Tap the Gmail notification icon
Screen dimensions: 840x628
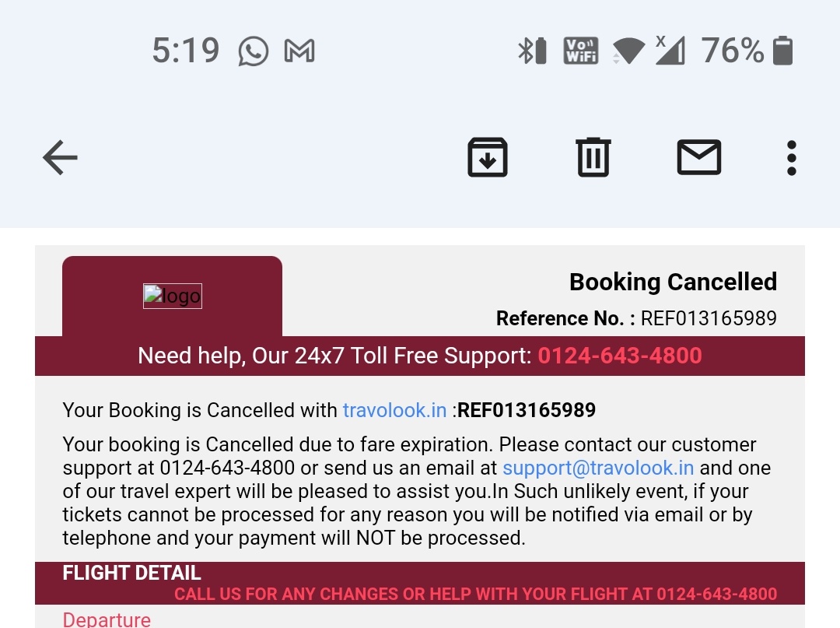(299, 52)
